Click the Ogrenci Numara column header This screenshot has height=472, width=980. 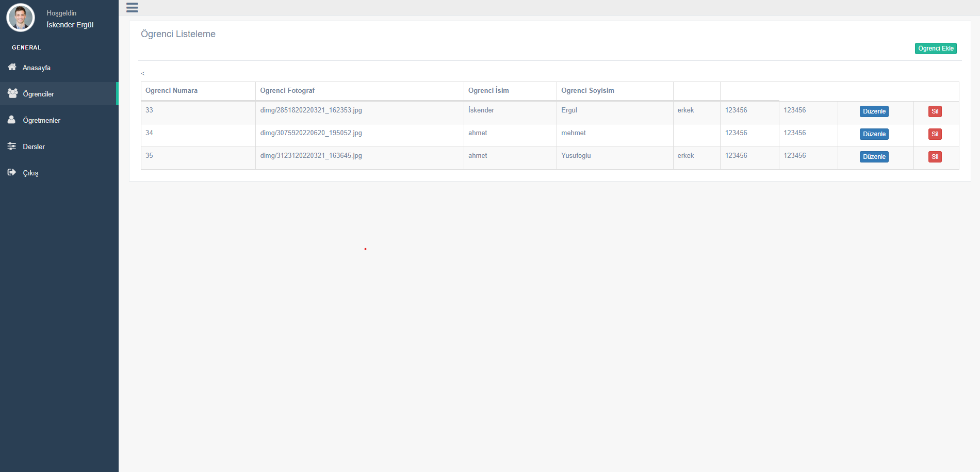pyautogui.click(x=171, y=90)
